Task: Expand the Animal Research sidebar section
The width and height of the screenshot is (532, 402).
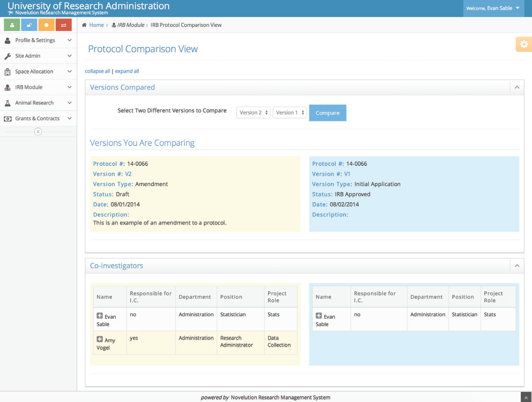Action: (x=38, y=103)
